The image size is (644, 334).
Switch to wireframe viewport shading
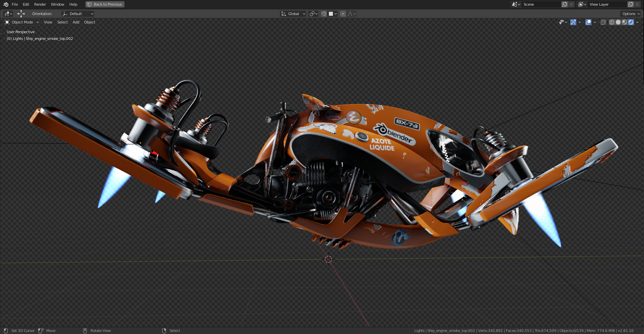612,22
